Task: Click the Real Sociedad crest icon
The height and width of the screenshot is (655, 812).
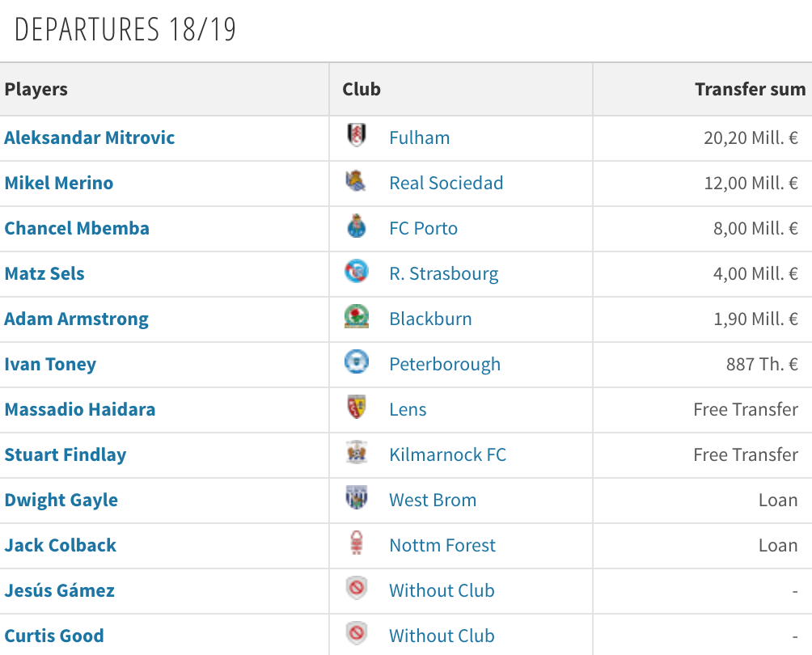Action: pyautogui.click(x=356, y=181)
